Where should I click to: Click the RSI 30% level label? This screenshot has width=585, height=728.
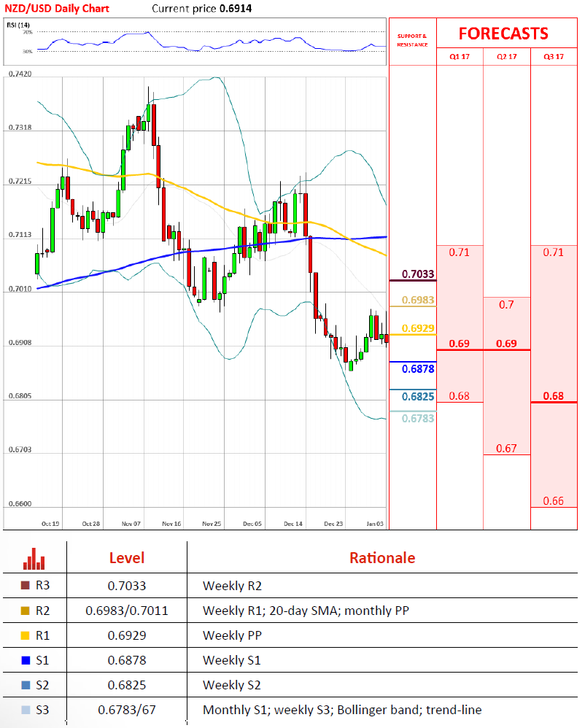(28, 52)
